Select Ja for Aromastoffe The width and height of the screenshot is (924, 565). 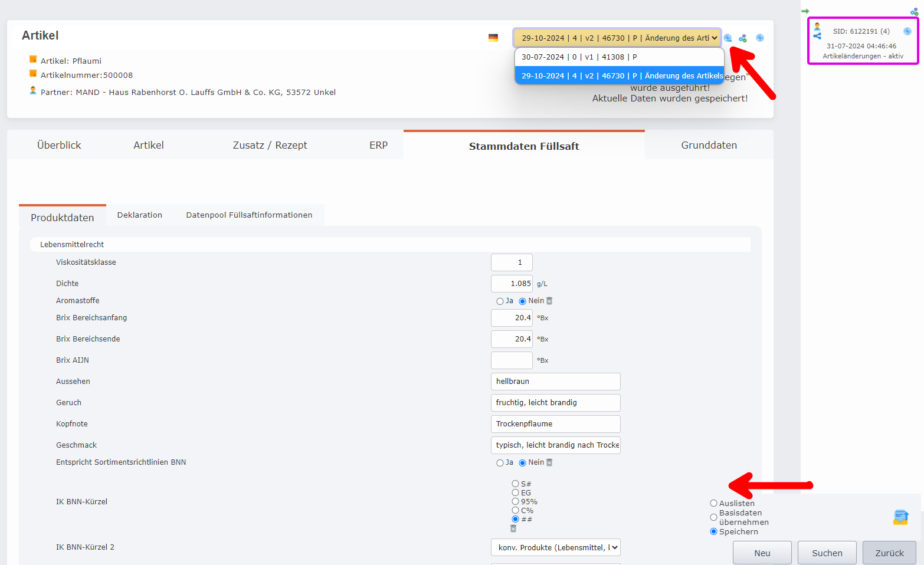click(x=500, y=301)
